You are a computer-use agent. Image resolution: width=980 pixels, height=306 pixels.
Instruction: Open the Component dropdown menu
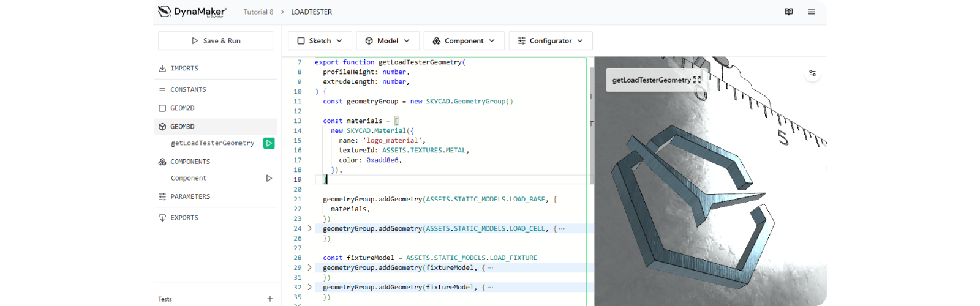(x=464, y=41)
